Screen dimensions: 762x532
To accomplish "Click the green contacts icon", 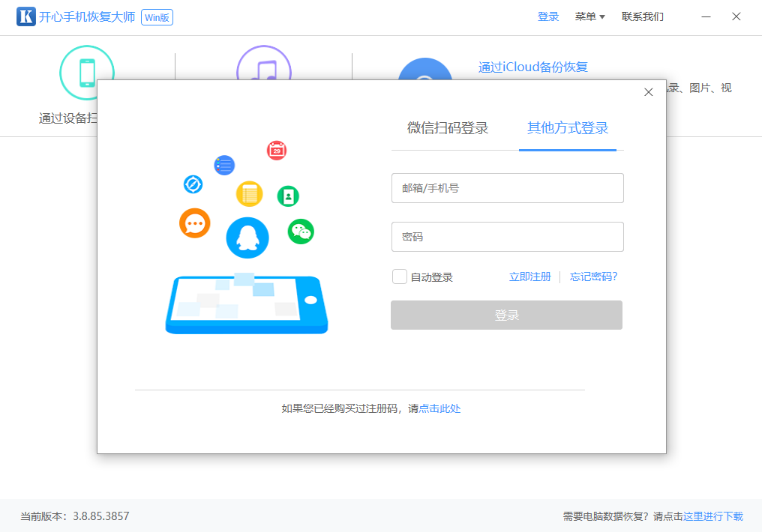I will tap(288, 196).
